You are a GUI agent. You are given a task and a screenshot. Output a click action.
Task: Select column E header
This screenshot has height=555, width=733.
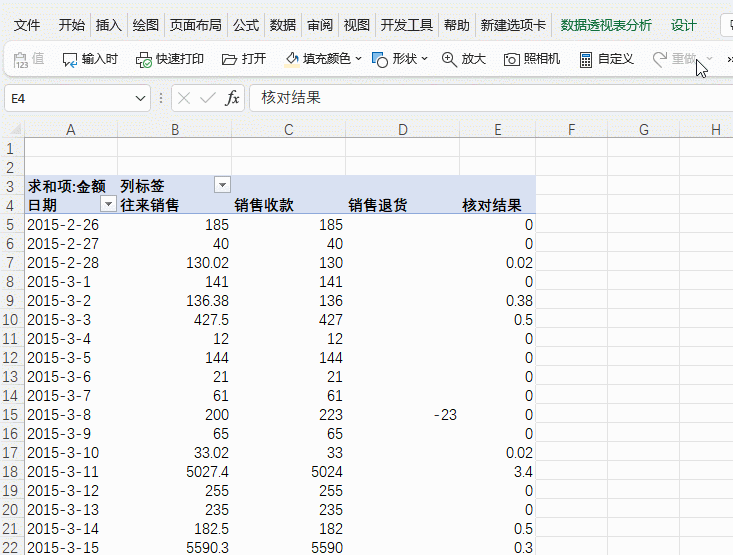coord(497,130)
